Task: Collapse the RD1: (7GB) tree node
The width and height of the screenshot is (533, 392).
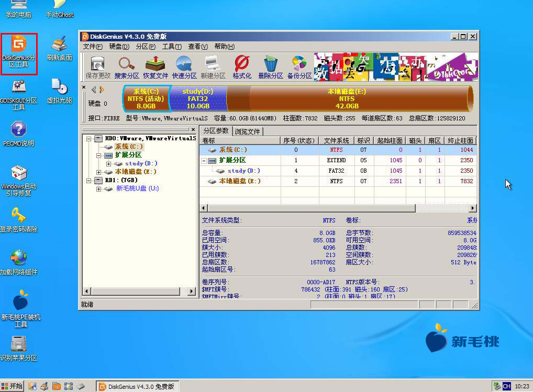Action: click(x=88, y=181)
